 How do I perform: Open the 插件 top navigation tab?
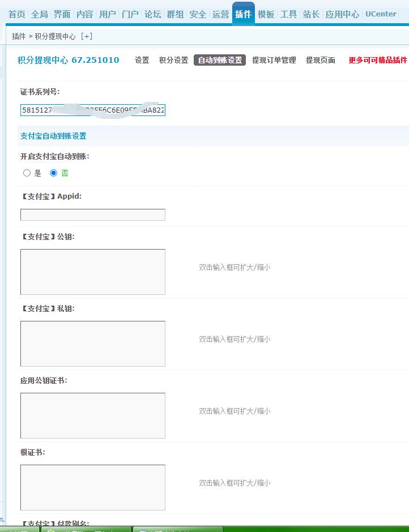tap(243, 14)
